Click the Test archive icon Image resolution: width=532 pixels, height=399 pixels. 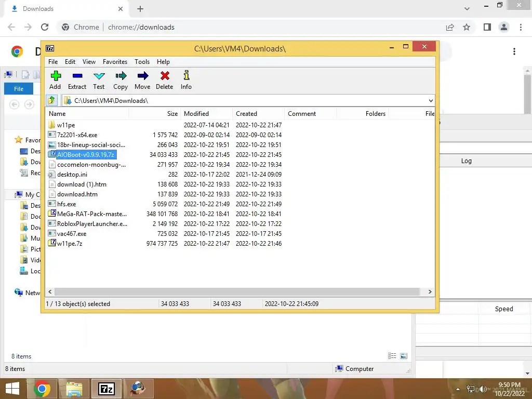pyautogui.click(x=99, y=76)
